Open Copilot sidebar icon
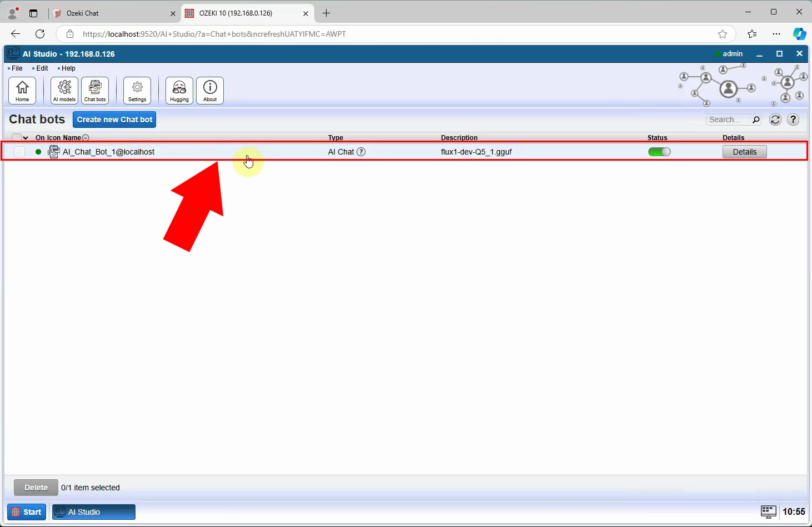Image resolution: width=812 pixels, height=527 pixels. click(x=799, y=34)
